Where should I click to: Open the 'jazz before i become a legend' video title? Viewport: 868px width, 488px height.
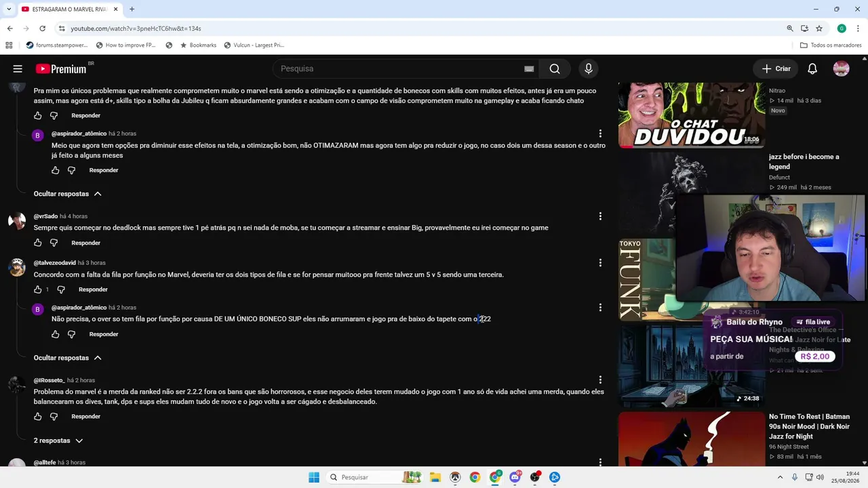point(804,161)
